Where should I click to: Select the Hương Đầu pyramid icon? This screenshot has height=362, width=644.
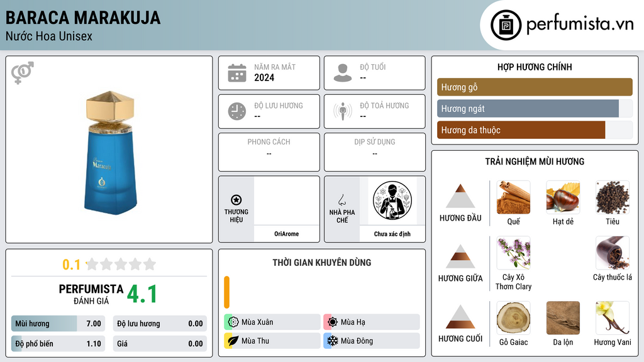click(460, 196)
